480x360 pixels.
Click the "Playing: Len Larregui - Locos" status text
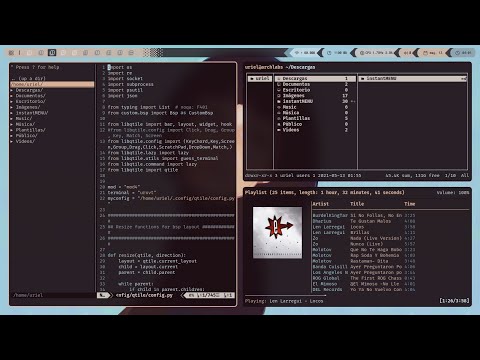(284, 301)
